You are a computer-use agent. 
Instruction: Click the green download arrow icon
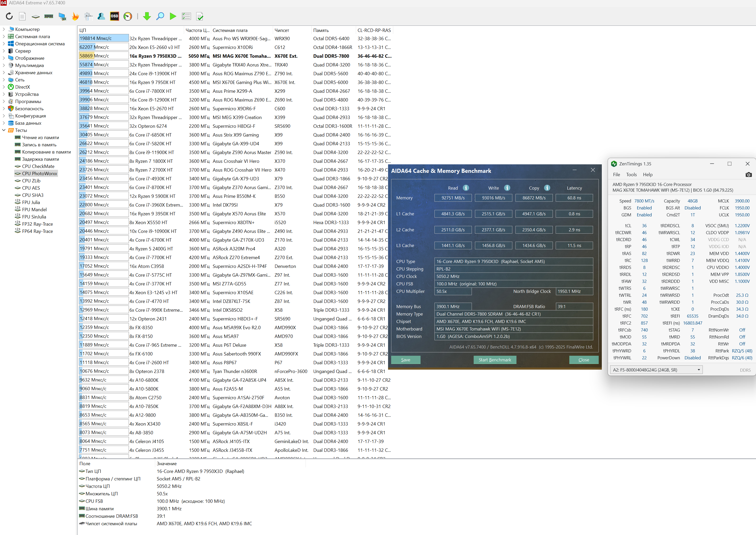[147, 16]
